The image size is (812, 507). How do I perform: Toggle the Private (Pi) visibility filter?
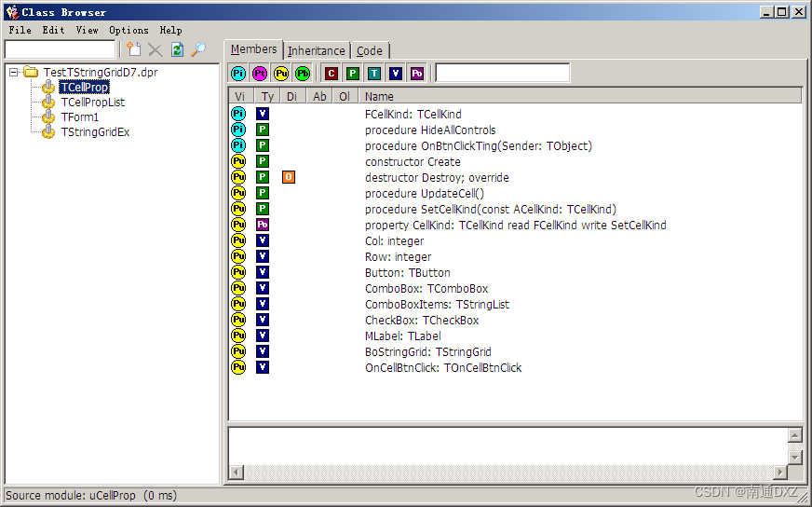coord(238,74)
